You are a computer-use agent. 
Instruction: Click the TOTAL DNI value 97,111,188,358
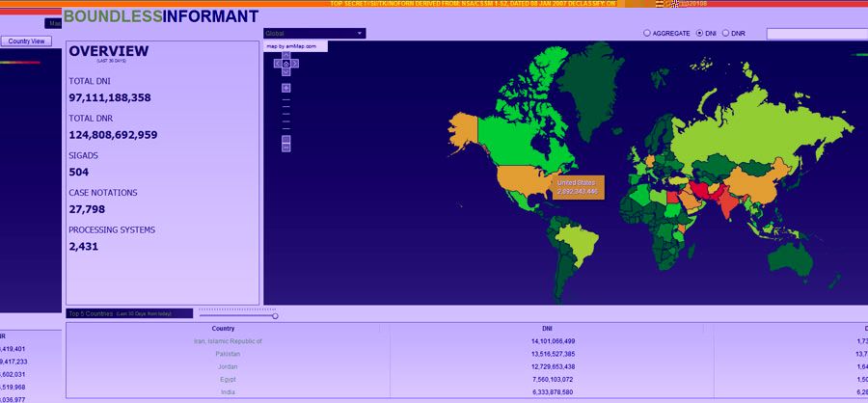[x=110, y=98]
